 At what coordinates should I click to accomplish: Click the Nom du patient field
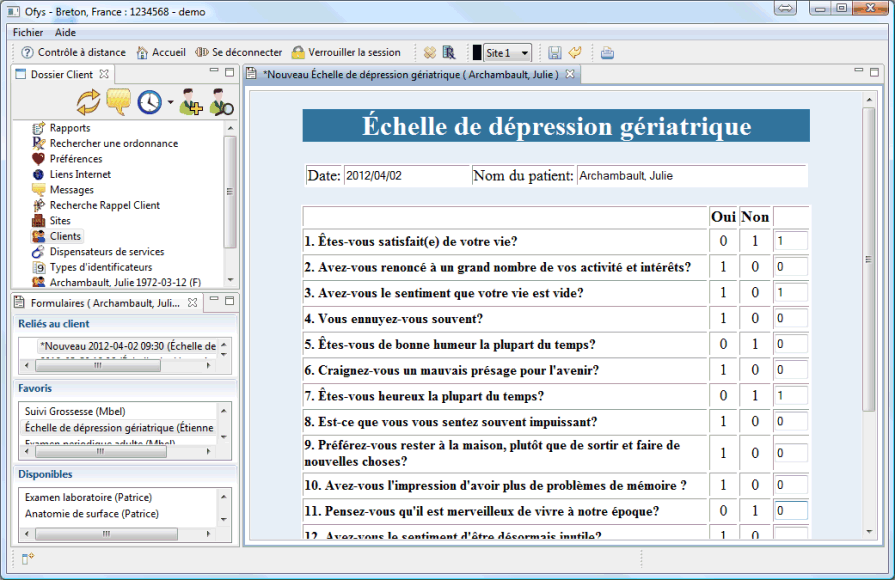pyautogui.click(x=691, y=176)
